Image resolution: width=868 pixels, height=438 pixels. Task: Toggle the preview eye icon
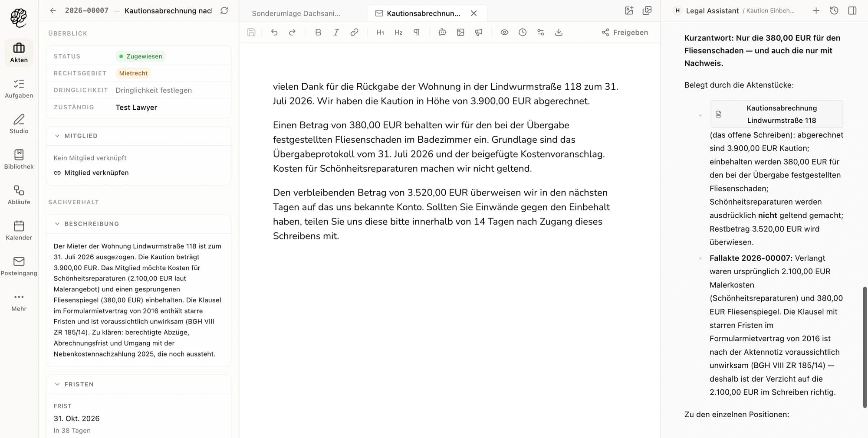pos(504,32)
